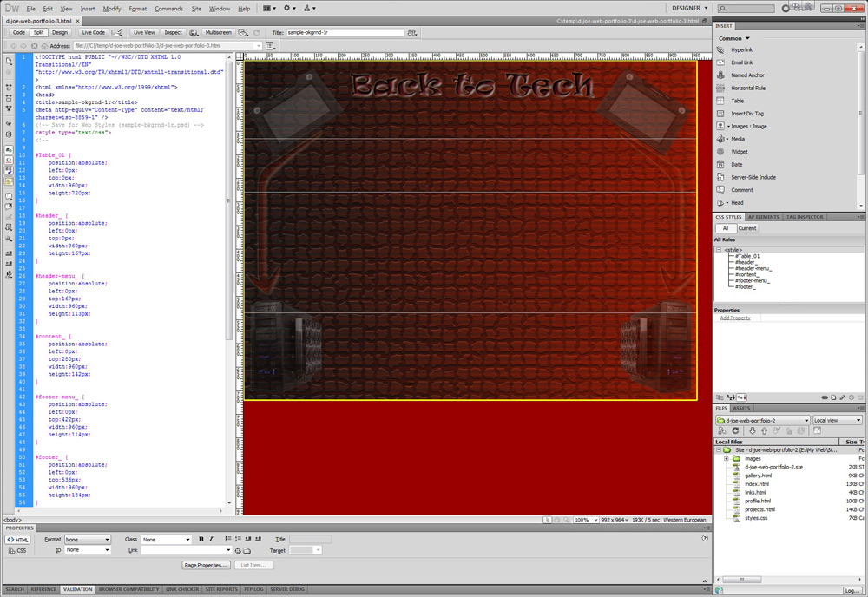Open the Local view dropdown in Files panel

pyautogui.click(x=837, y=420)
